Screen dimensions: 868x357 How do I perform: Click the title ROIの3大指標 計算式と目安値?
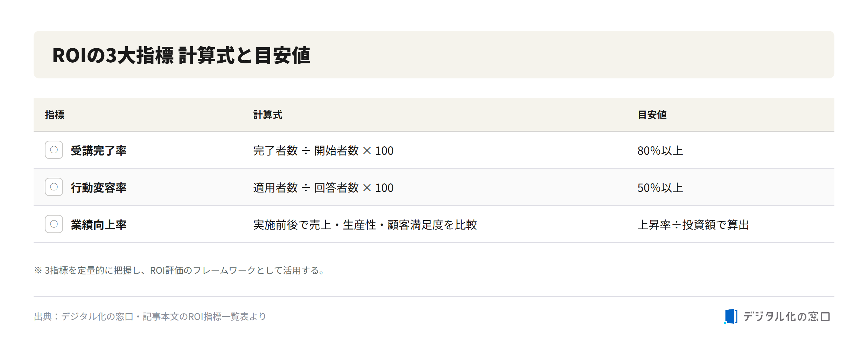click(x=181, y=55)
